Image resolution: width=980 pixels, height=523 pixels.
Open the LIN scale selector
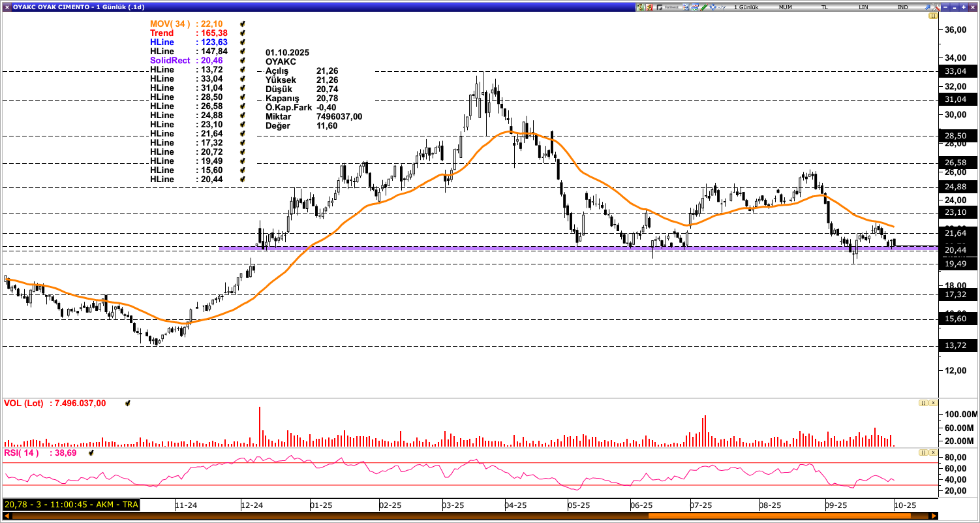pyautogui.click(x=863, y=7)
